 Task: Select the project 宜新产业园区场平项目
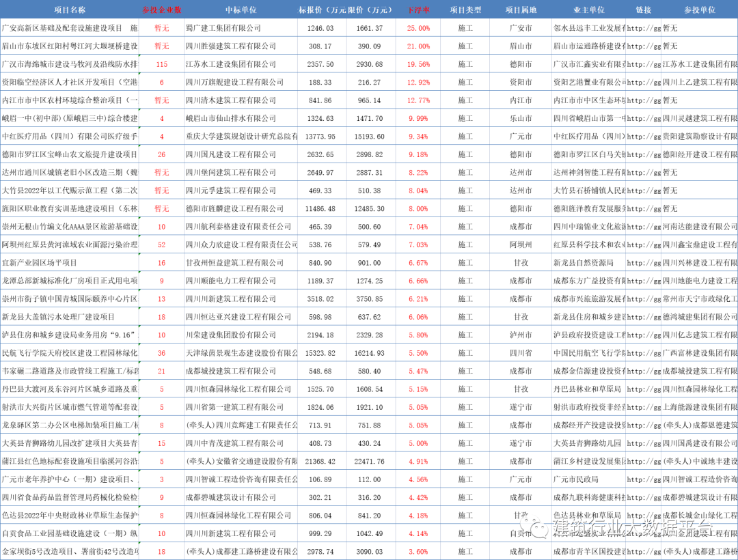[x=39, y=263]
